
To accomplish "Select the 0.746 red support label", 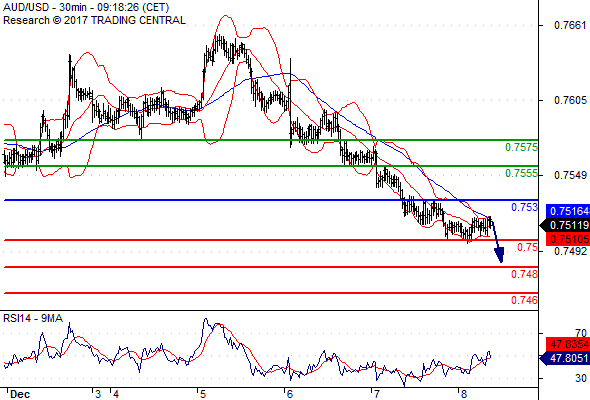I will click(x=524, y=300).
